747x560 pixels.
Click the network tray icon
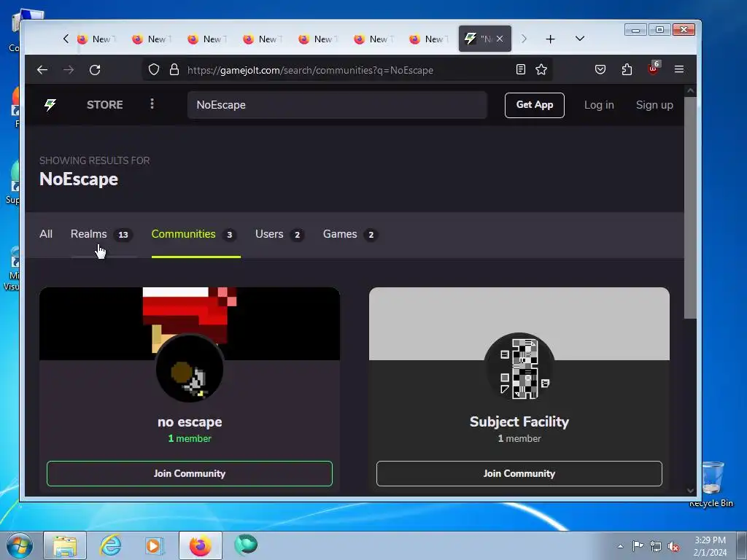coord(656,546)
